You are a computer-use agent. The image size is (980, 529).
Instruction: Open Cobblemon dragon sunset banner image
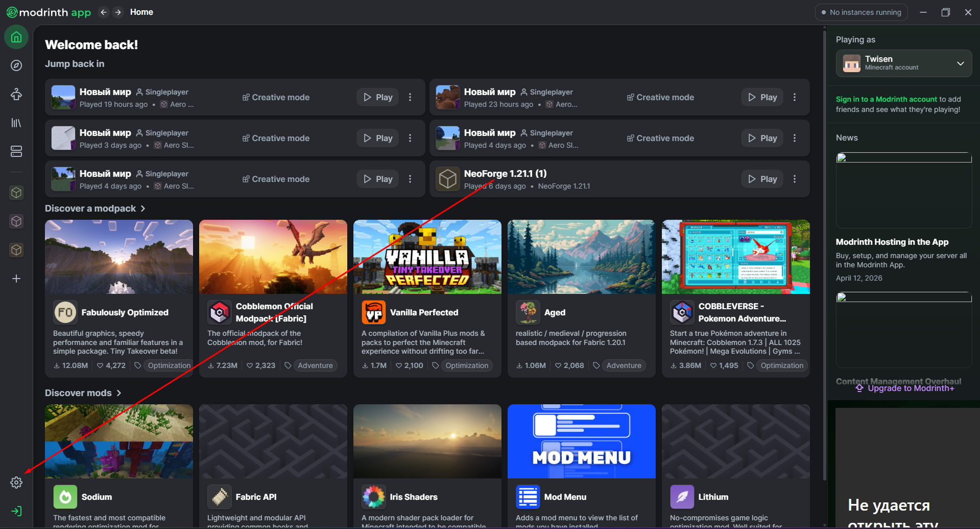pyautogui.click(x=273, y=257)
